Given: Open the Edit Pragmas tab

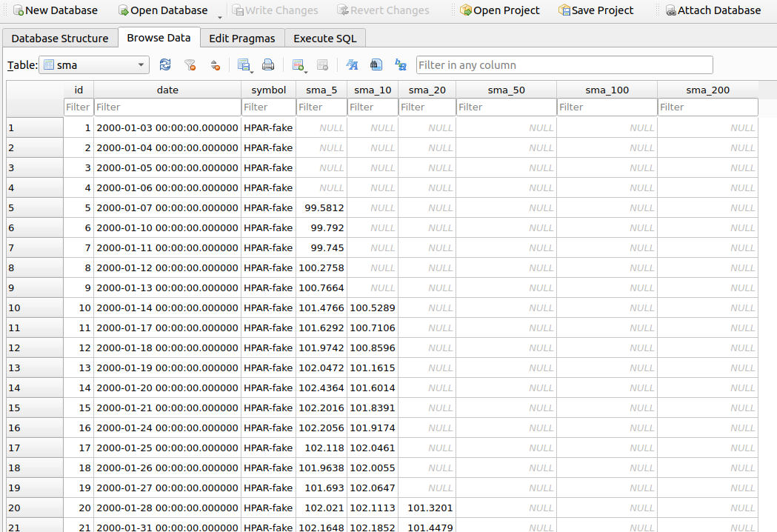Looking at the screenshot, I should tap(241, 39).
